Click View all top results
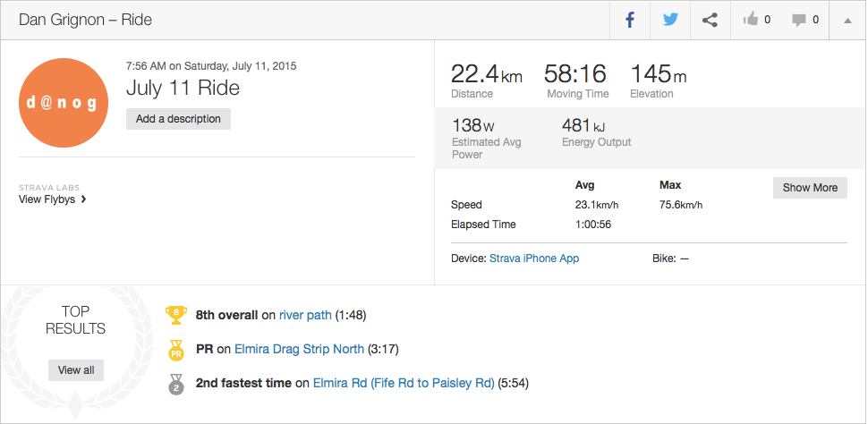This screenshot has height=424, width=868. click(x=76, y=369)
